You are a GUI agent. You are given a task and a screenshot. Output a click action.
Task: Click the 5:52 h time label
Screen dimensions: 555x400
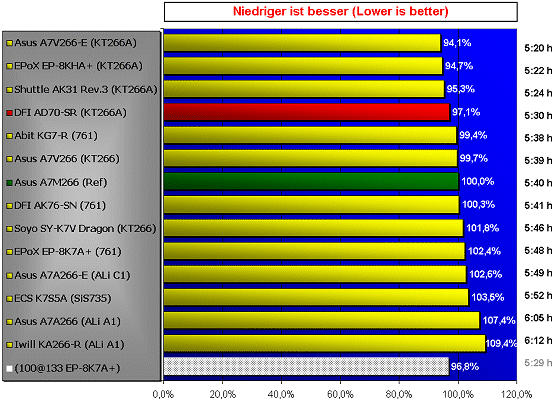coord(538,296)
